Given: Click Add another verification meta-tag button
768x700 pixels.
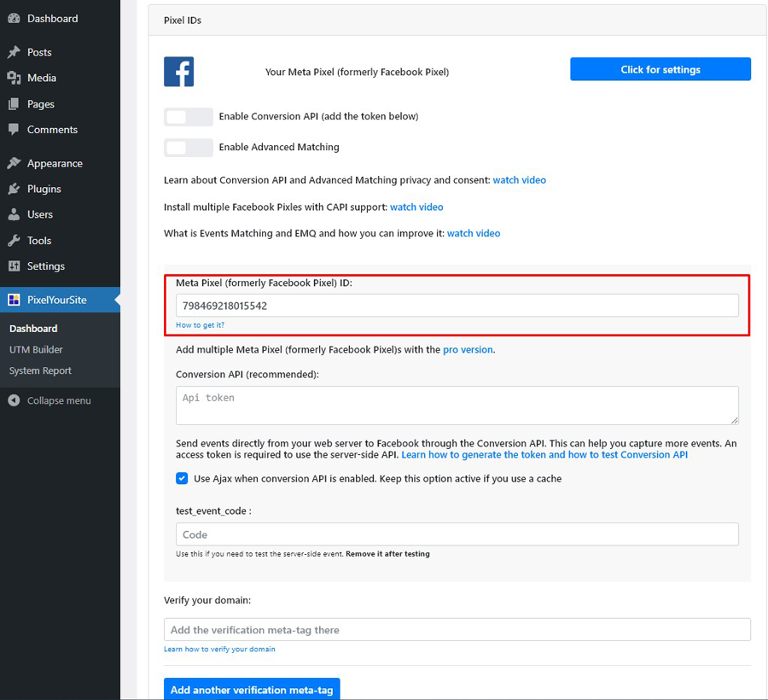Looking at the screenshot, I should (x=252, y=690).
